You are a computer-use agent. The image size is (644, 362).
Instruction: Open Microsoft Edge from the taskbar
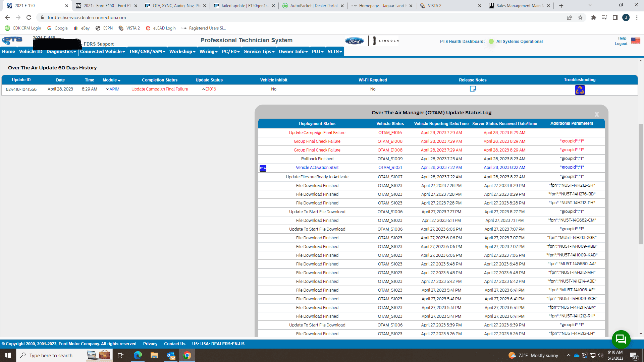(138, 355)
